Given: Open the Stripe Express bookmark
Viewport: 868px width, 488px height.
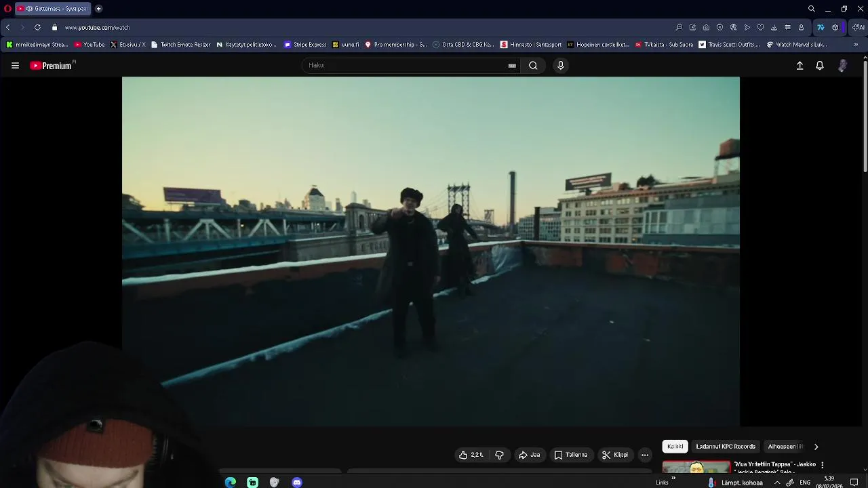Looking at the screenshot, I should (x=305, y=45).
